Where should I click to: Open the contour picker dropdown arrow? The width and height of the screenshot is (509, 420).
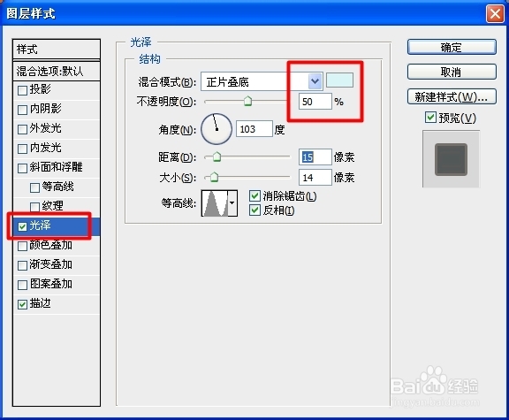(x=232, y=203)
